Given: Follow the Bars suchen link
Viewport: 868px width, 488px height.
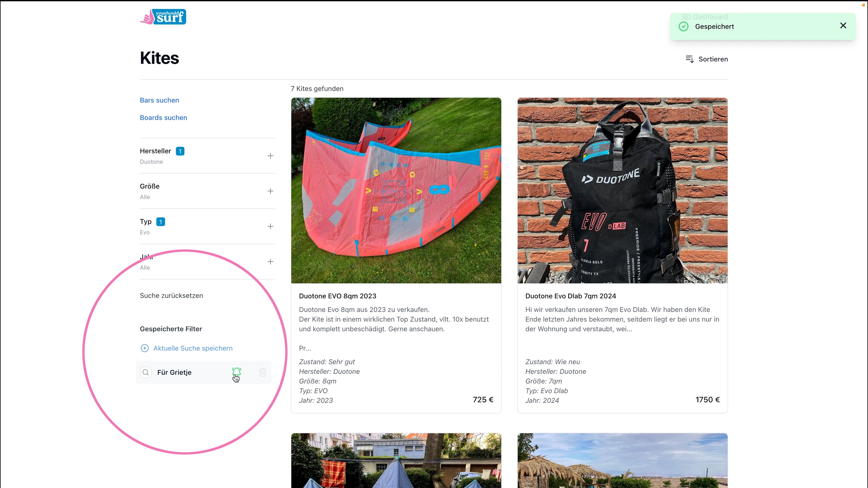Looking at the screenshot, I should click(159, 100).
